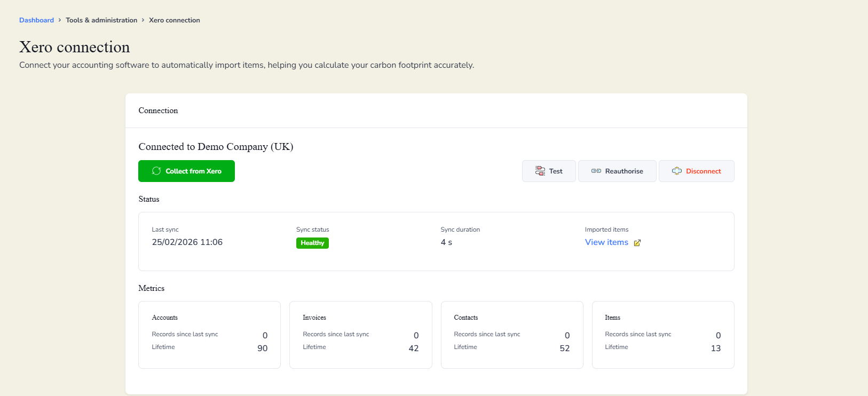This screenshot has width=868, height=396.
Task: Click the Last sync label
Action: (165, 229)
